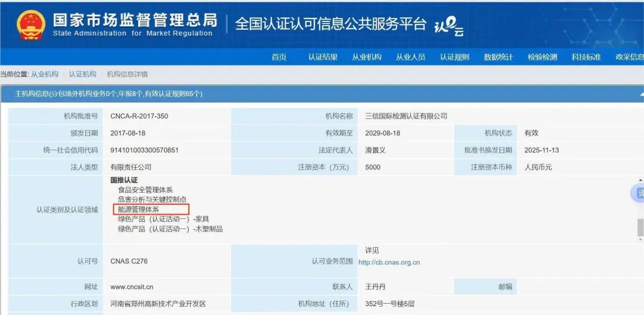The height and width of the screenshot is (315, 644).
Task: Select institution name 三信国际检测认证有限公司
Action: 406,116
